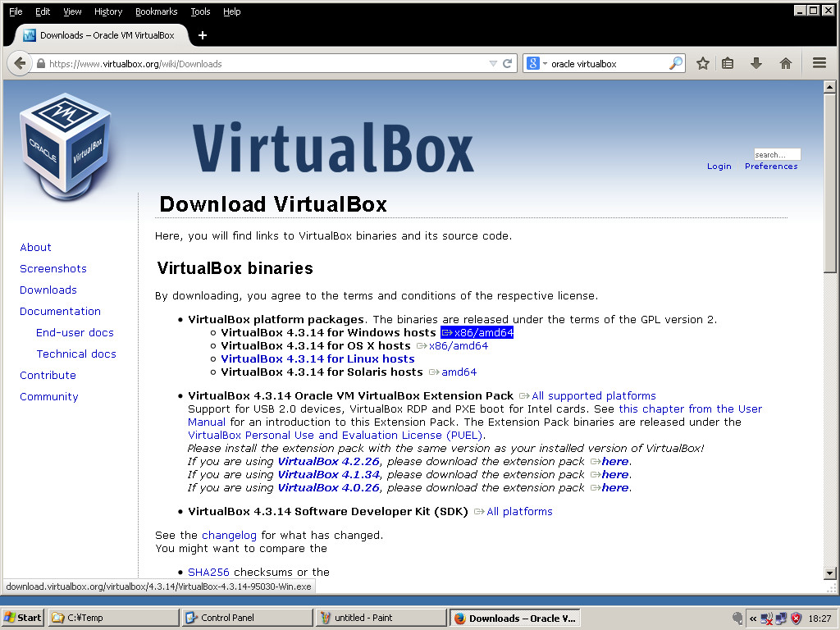Image resolution: width=840 pixels, height=630 pixels.
Task: Click the scrollbar up arrow
Action: (829, 86)
